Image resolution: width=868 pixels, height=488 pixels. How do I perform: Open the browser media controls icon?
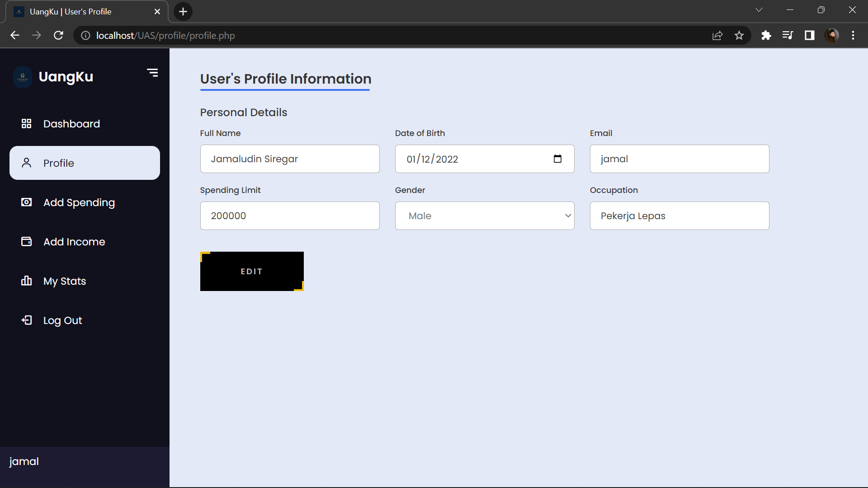point(788,35)
